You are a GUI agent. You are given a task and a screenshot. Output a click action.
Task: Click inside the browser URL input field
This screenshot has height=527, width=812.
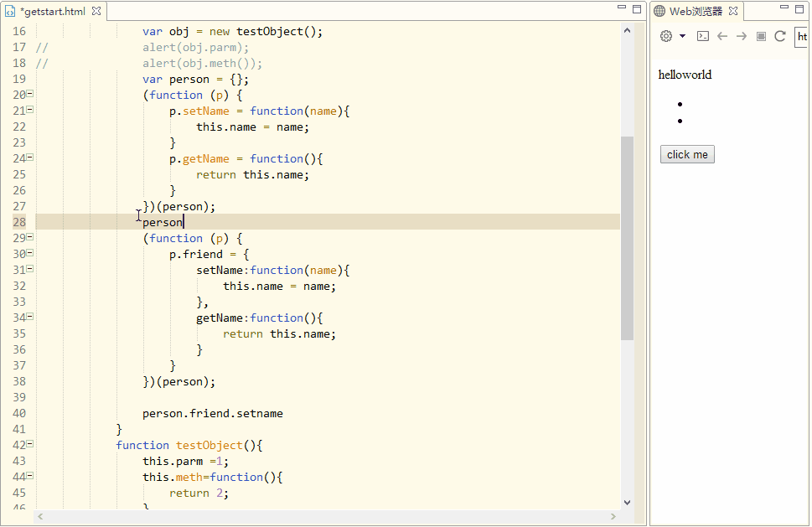point(802,36)
